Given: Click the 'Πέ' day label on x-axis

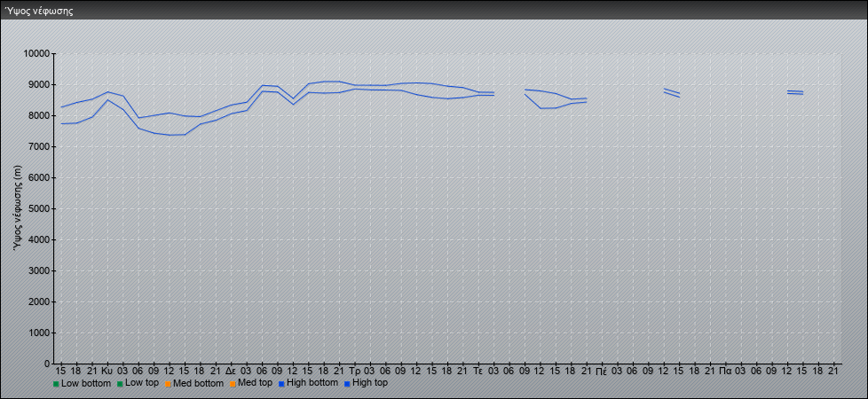Looking at the screenshot, I should [x=602, y=371].
